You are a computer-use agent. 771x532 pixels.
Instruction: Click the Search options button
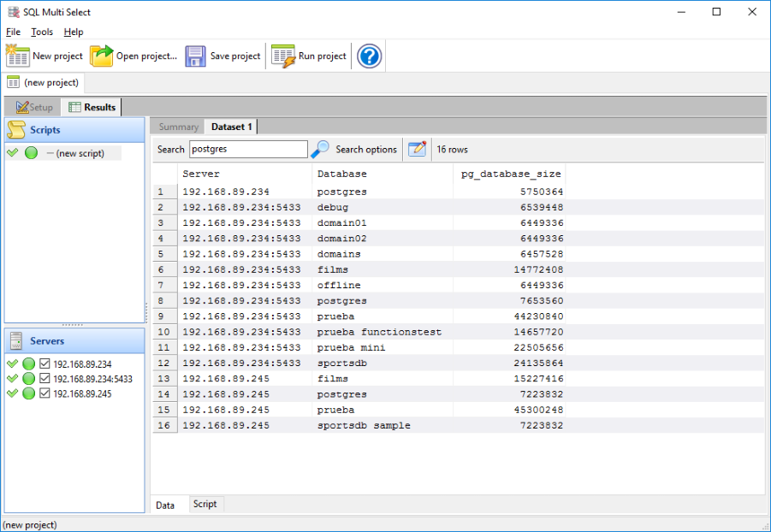365,149
